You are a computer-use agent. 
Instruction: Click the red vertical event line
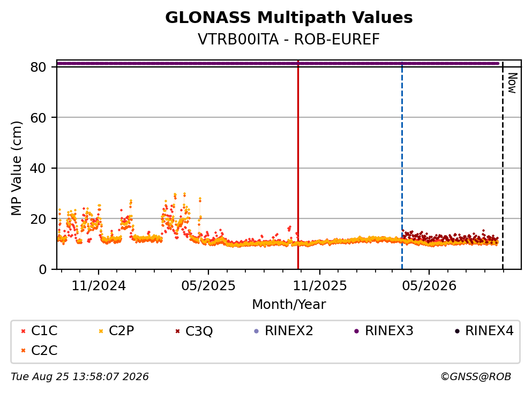tap(298, 164)
